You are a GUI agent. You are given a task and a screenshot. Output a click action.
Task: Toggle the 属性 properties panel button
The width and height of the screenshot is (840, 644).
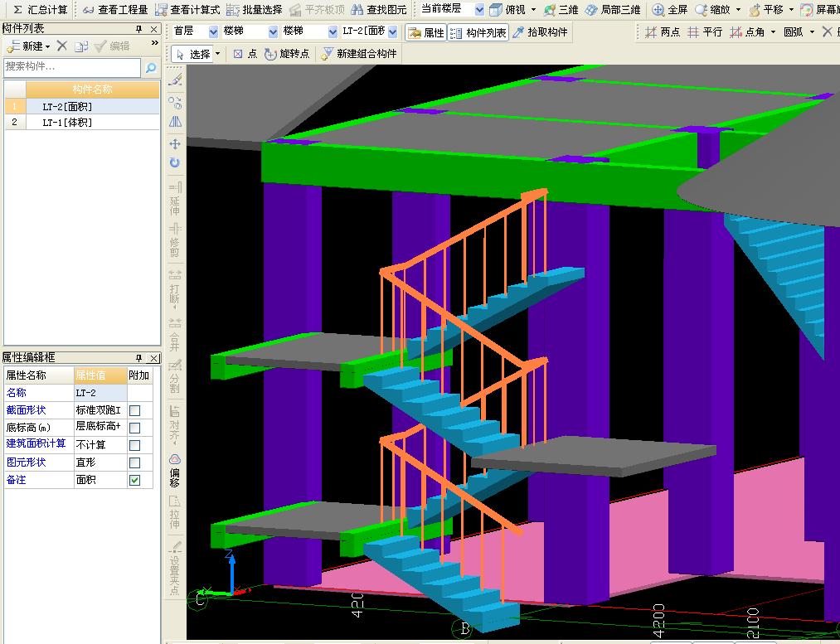click(x=426, y=32)
